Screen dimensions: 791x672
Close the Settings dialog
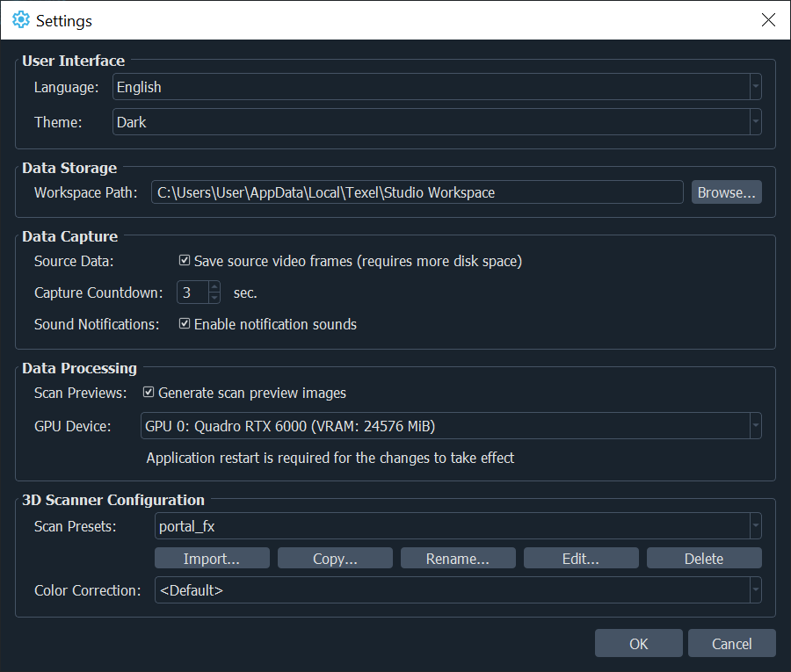pyautogui.click(x=767, y=19)
